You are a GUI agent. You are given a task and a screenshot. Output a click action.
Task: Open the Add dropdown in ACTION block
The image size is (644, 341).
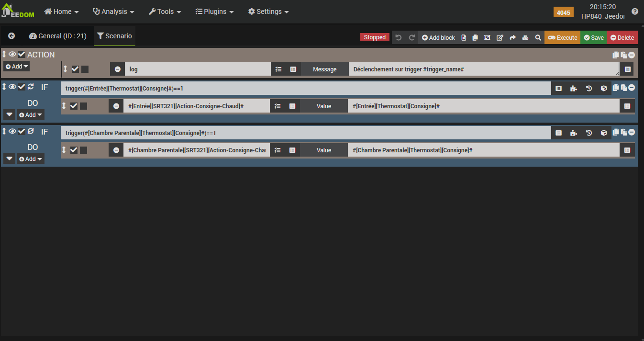point(17,67)
